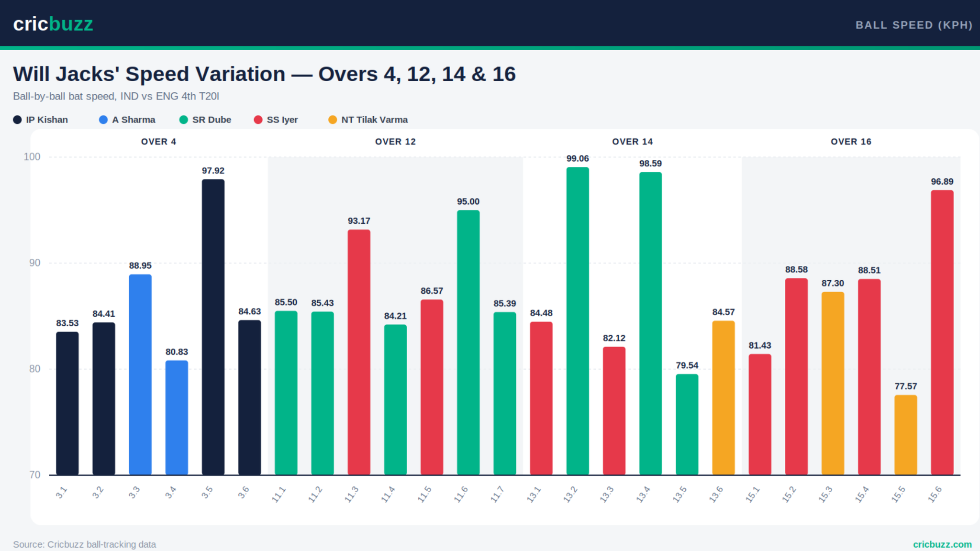Click the '83.53' value label
Image resolution: width=980 pixels, height=551 pixels.
[67, 323]
